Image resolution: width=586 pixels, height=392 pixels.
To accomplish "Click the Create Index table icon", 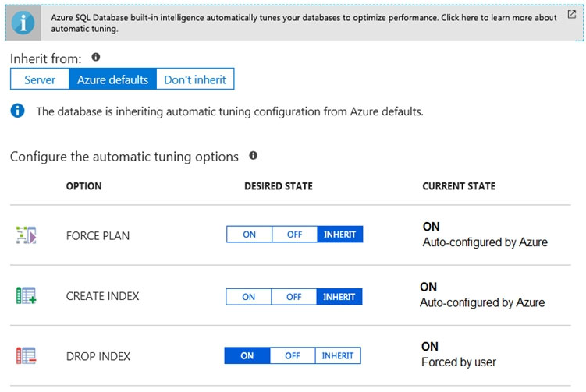I will point(27,295).
